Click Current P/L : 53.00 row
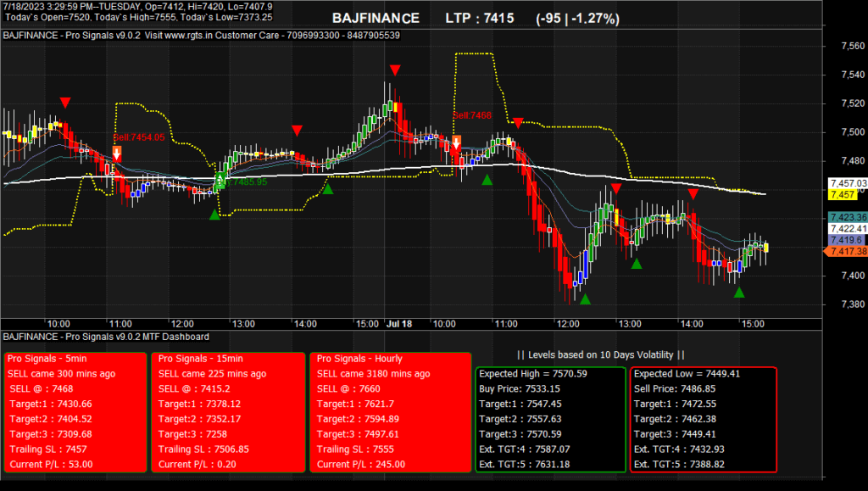 pyautogui.click(x=51, y=465)
